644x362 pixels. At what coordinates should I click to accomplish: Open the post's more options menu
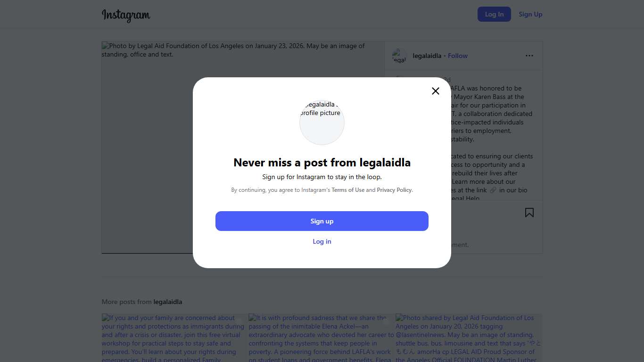coord(529,56)
